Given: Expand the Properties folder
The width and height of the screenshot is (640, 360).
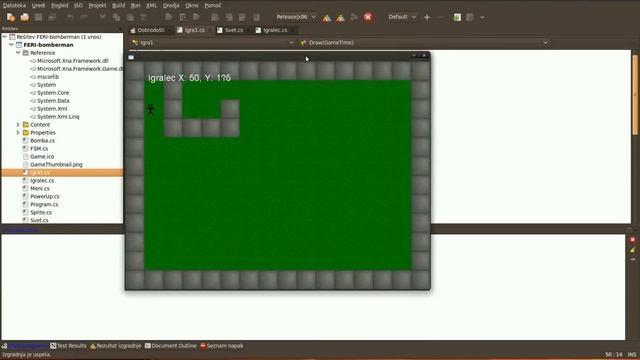Looking at the screenshot, I should pos(18,133).
